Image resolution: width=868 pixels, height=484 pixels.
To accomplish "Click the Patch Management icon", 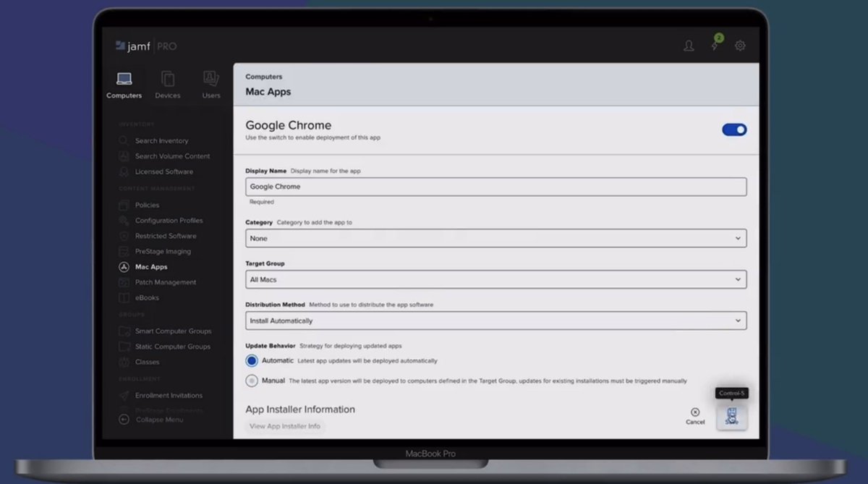I will pos(124,282).
